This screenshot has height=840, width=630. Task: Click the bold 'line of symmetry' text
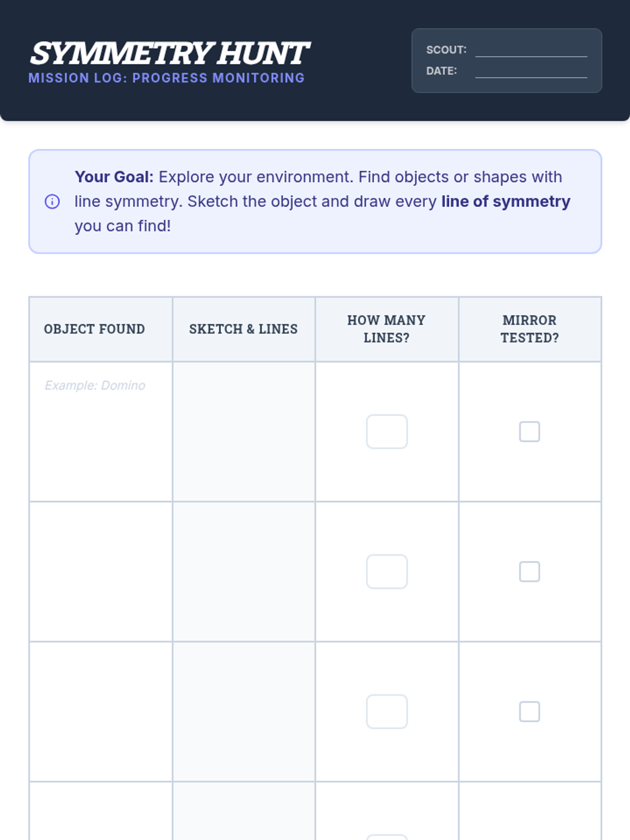(506, 202)
